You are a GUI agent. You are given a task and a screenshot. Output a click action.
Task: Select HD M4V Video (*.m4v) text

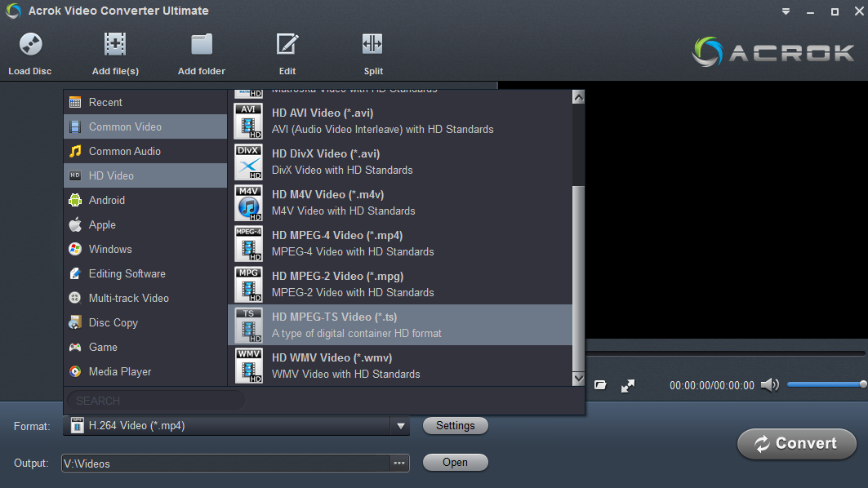coord(327,195)
